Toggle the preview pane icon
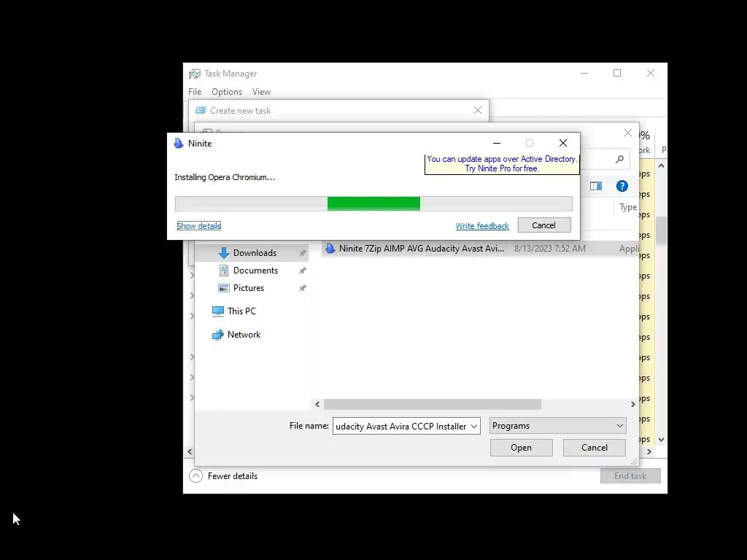This screenshot has width=747, height=560. pos(596,186)
